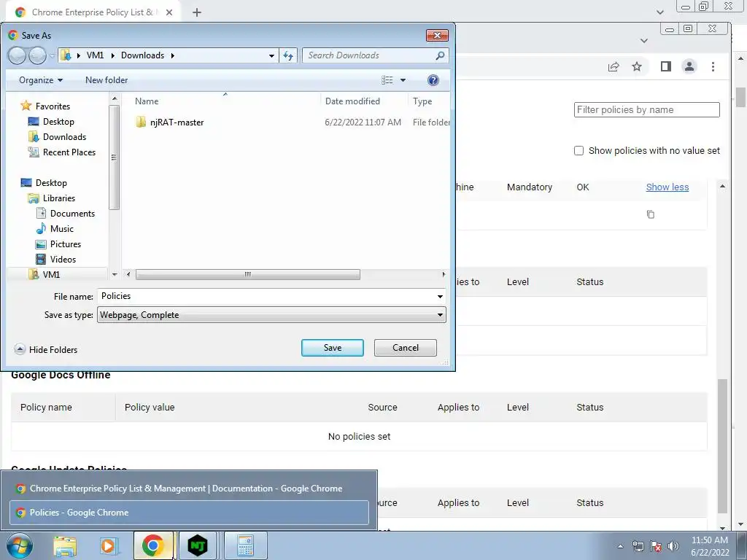
Task: Click the Forward arrow in Save As dialog
Action: pos(38,55)
